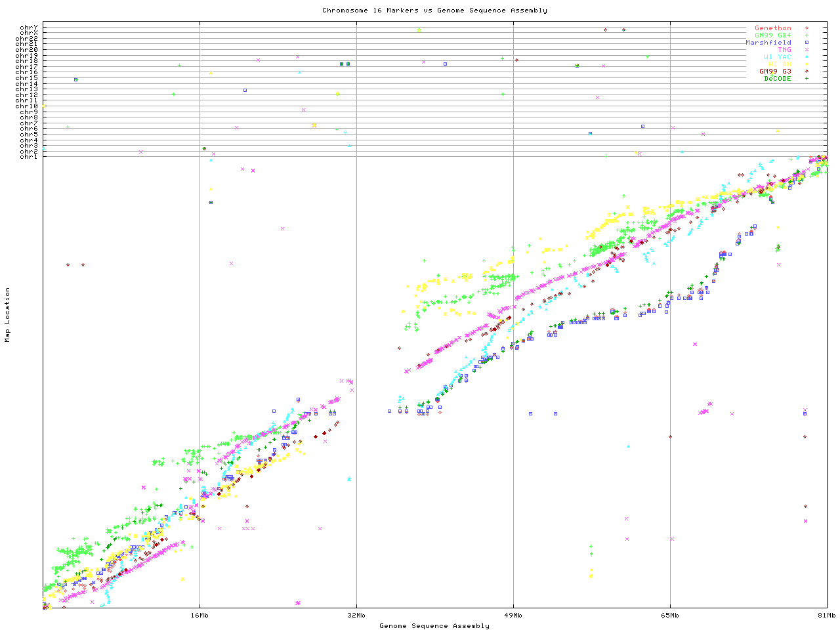This screenshot has width=840, height=630.
Task: Click the GM99 GB4 plus symbol in legend
Action: pos(806,35)
